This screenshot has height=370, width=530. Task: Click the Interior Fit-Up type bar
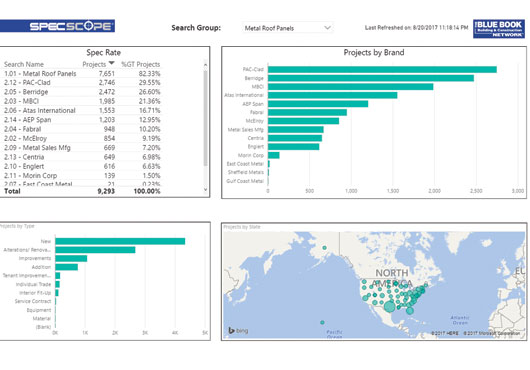57,293
